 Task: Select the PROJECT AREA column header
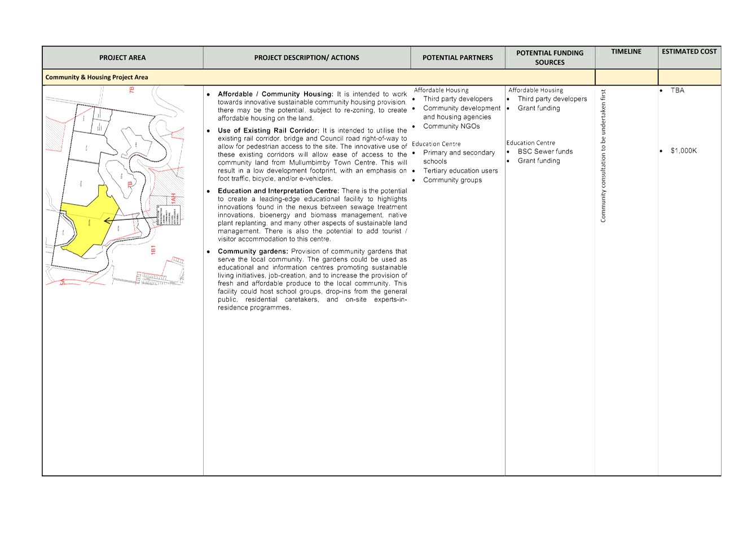(122, 58)
